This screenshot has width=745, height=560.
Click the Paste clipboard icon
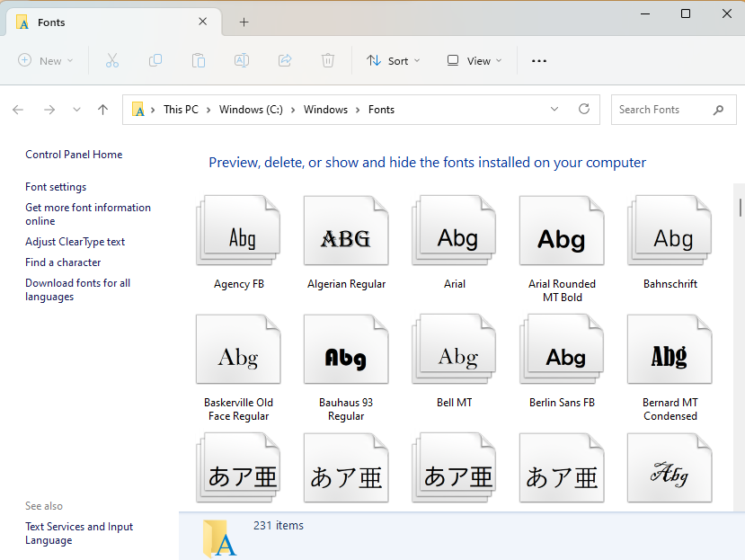coord(199,60)
